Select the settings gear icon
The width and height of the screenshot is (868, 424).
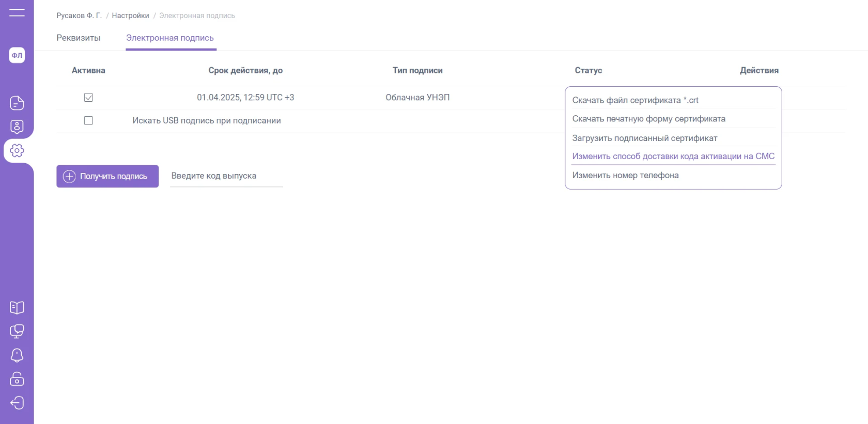point(17,150)
